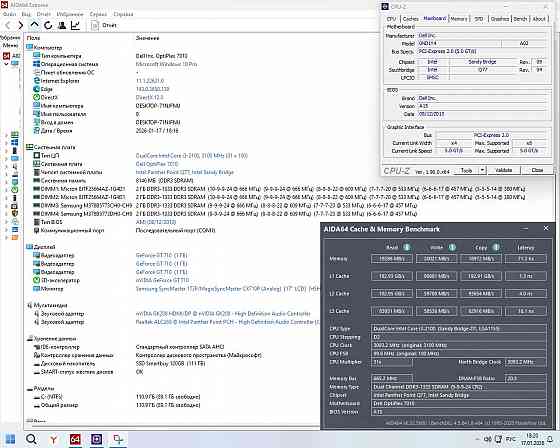Expand the node beside the motherboard tree icon
The image size is (560, 448).
click(x=6, y=135)
